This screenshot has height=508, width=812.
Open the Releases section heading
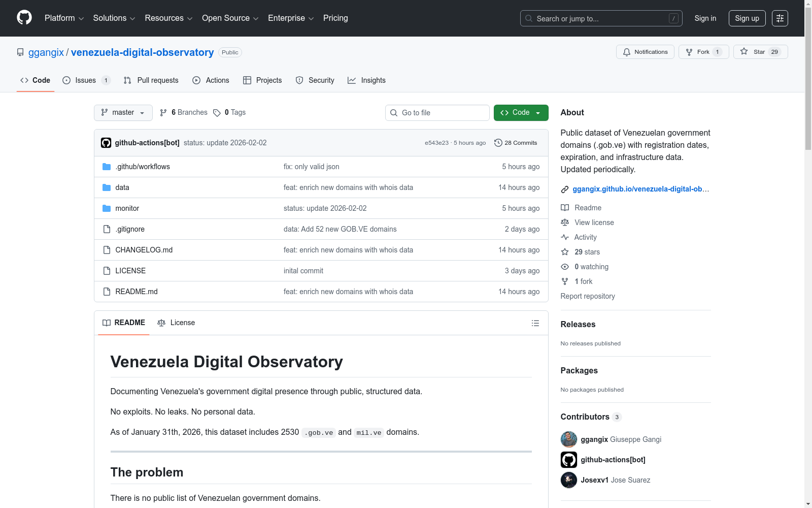click(x=578, y=324)
